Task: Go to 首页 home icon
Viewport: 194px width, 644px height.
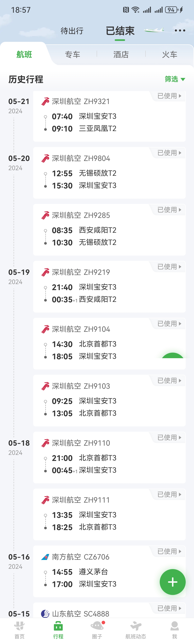Action: (x=20, y=630)
